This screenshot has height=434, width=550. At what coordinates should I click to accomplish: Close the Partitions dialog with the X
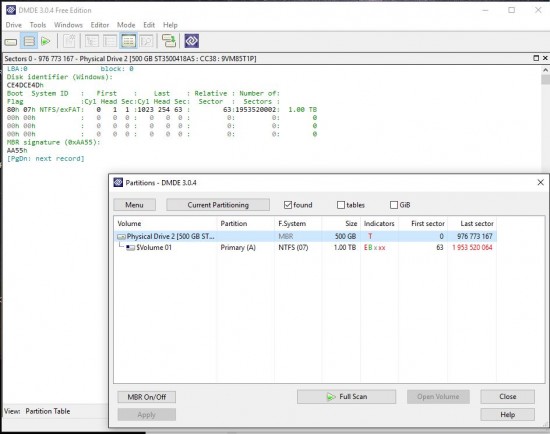click(541, 182)
